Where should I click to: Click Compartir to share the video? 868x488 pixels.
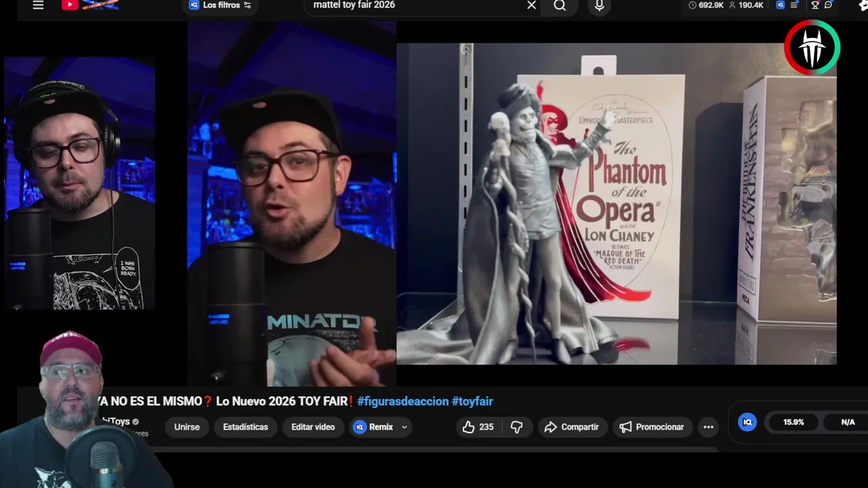(572, 427)
